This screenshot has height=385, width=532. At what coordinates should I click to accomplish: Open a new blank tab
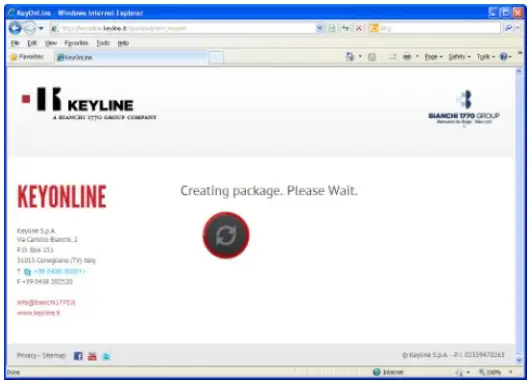216,57
